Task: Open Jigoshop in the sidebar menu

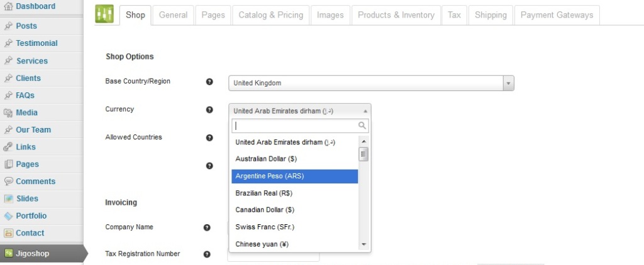Action: pos(33,254)
